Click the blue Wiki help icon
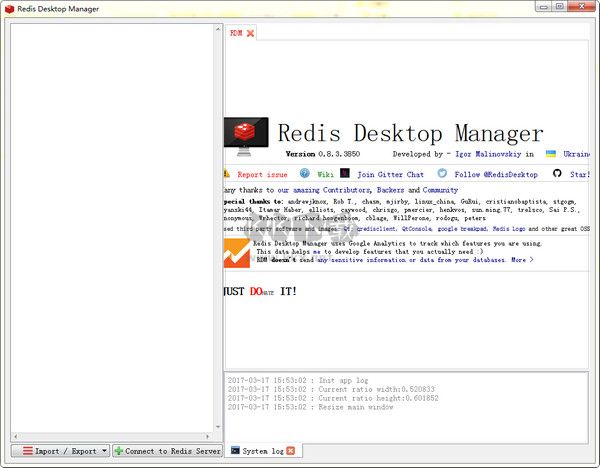The image size is (600, 468). coord(305,173)
